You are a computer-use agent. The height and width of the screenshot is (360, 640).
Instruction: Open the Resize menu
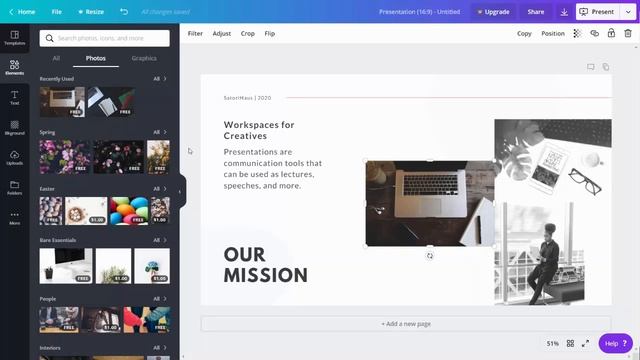click(91, 12)
